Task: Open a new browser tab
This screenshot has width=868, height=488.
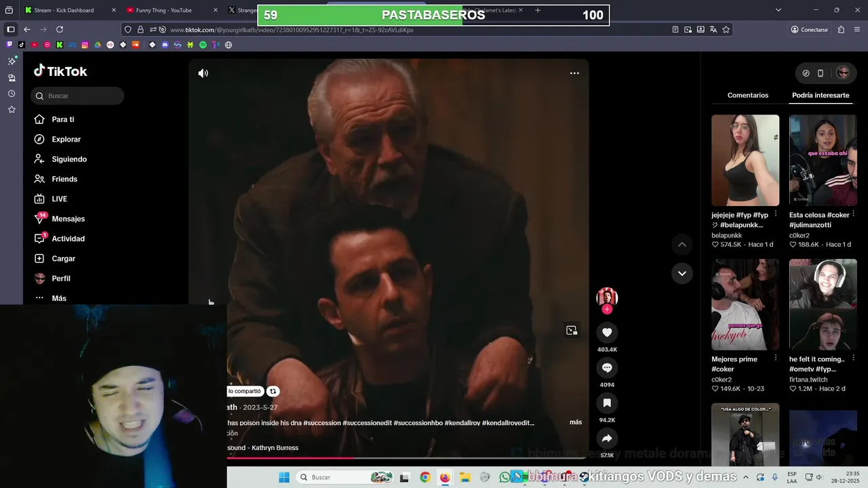Action: [538, 10]
